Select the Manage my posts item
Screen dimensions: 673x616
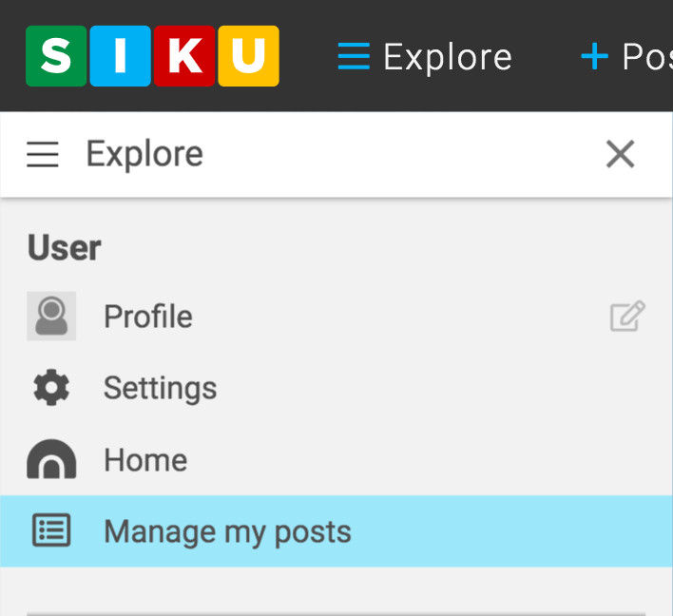[227, 531]
